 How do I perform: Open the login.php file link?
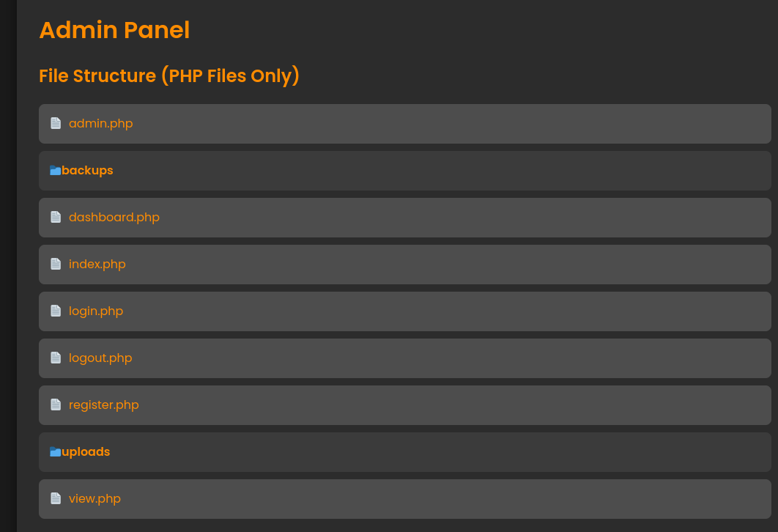pyautogui.click(x=96, y=311)
